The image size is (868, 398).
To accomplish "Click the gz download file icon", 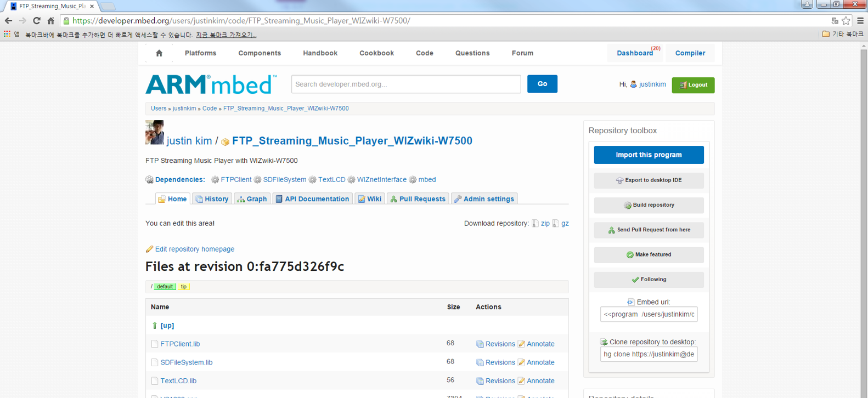I will click(556, 223).
